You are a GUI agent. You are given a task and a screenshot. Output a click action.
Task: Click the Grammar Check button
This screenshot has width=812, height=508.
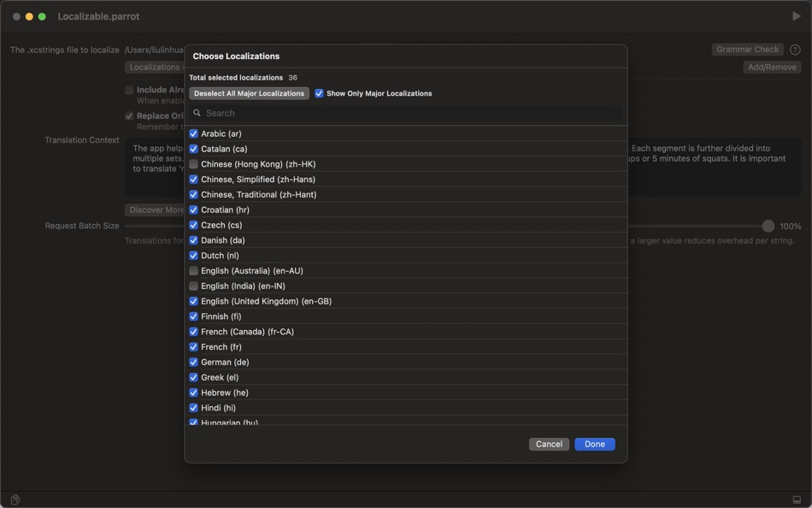(747, 49)
